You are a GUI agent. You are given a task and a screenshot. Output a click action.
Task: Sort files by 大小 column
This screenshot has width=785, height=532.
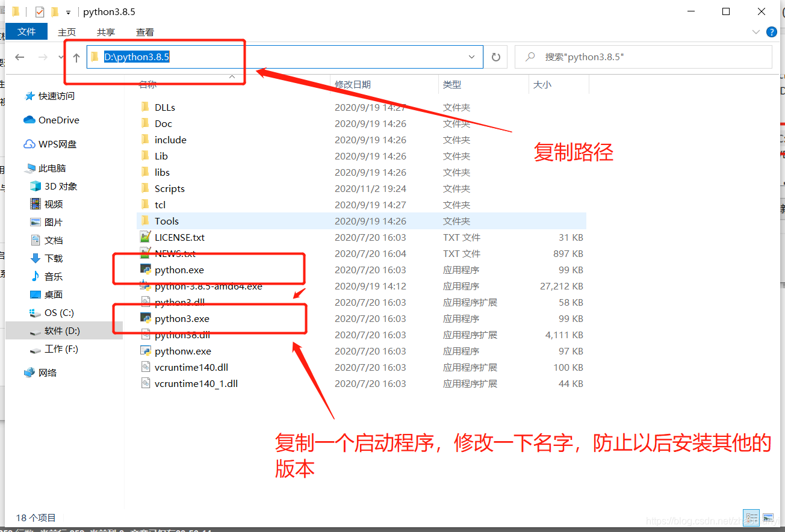point(542,85)
